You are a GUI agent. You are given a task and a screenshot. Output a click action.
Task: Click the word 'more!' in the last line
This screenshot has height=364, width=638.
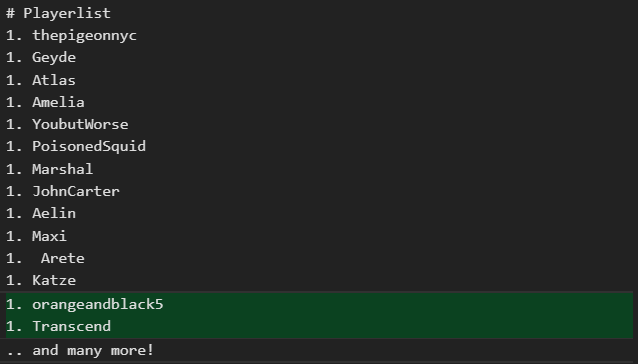[x=133, y=350]
